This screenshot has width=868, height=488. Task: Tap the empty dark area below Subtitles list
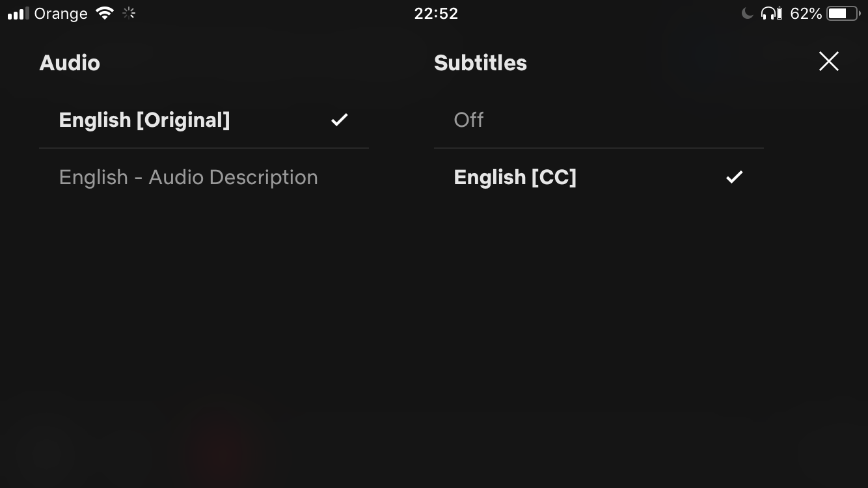coord(599,312)
